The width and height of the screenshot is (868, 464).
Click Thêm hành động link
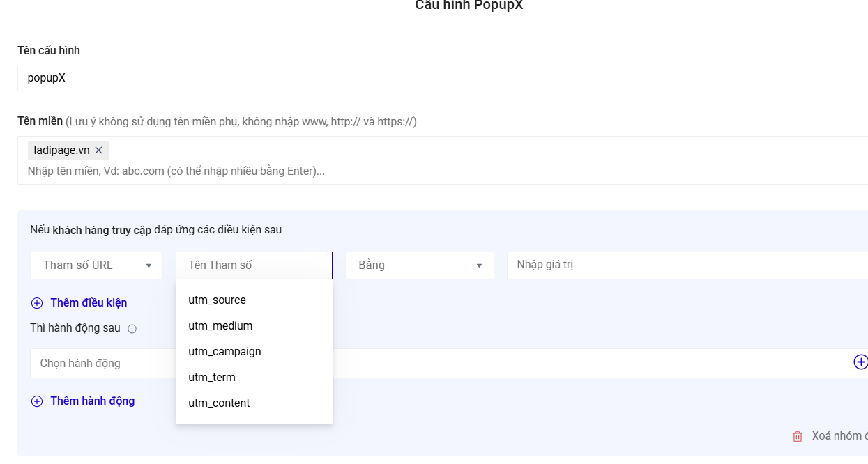pos(93,401)
